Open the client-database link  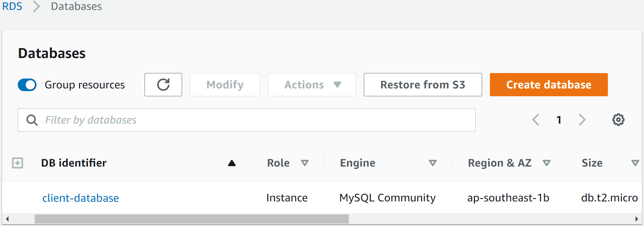pos(80,198)
